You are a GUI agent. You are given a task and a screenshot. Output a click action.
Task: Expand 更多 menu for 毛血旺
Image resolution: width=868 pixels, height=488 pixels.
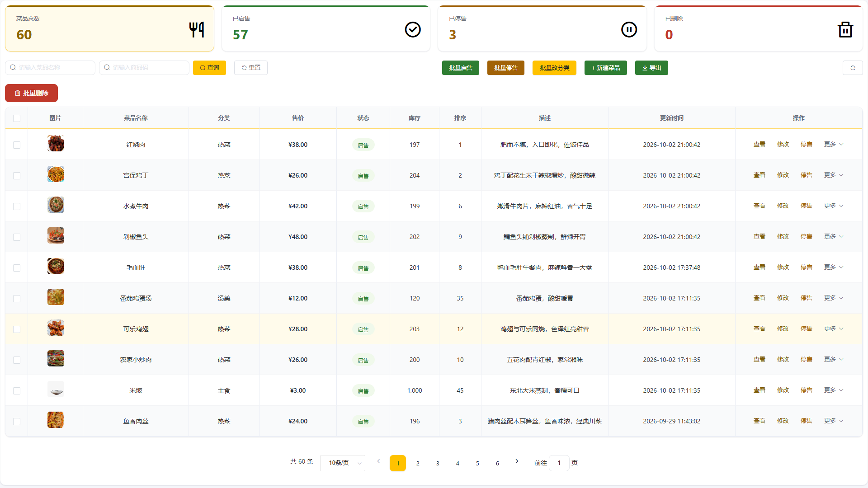point(834,267)
